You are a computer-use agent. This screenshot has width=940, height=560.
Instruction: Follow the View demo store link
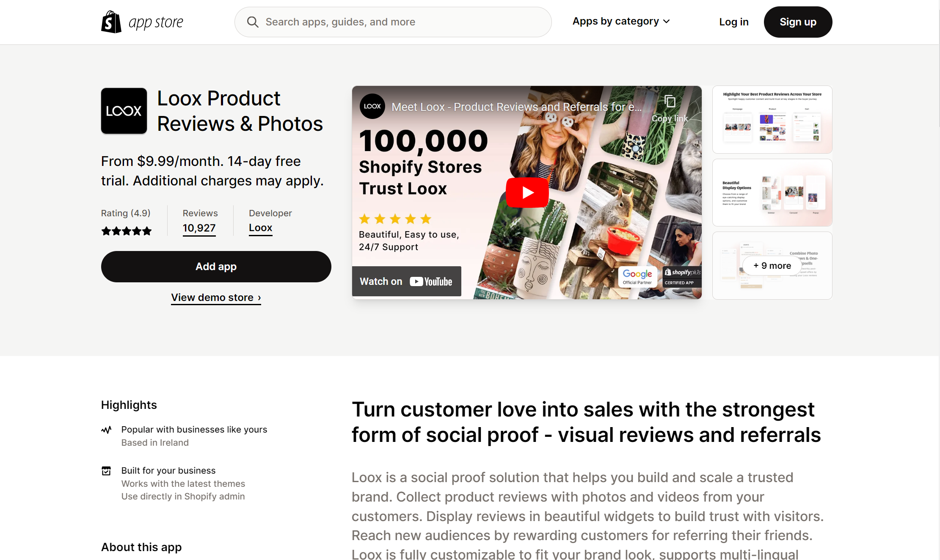(216, 298)
